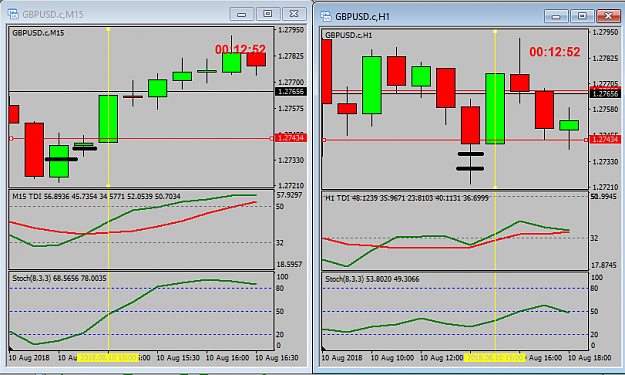Click 10 Aug 18:00 on H1 time axis

click(x=589, y=358)
